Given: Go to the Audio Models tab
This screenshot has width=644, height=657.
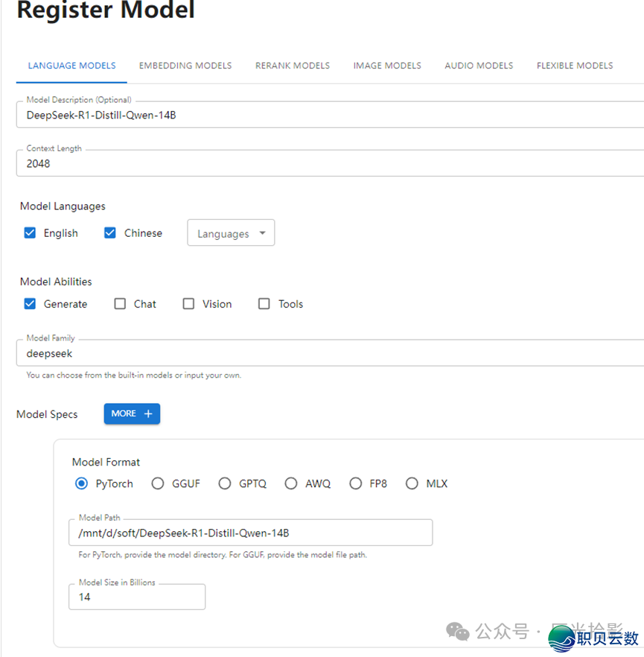Looking at the screenshot, I should (479, 66).
